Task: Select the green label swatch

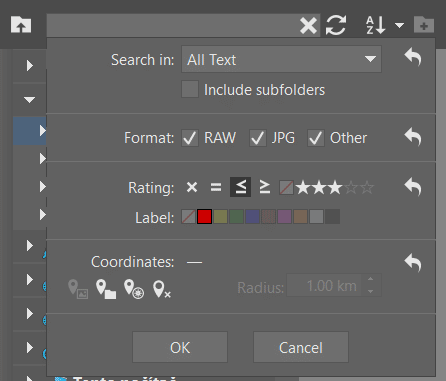Action: [x=236, y=217]
